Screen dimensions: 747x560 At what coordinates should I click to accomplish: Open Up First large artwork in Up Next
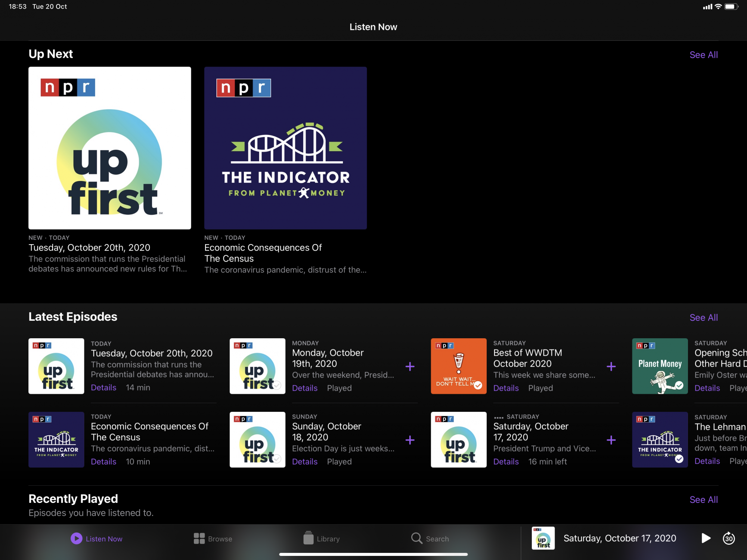[110, 148]
